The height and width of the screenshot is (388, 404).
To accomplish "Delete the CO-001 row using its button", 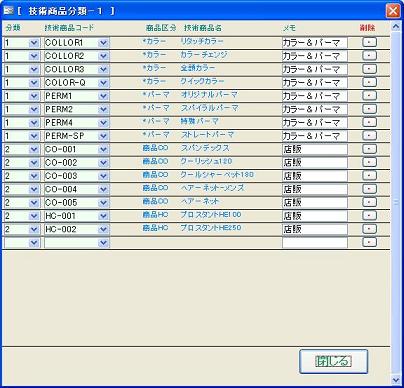I will click(x=369, y=149).
